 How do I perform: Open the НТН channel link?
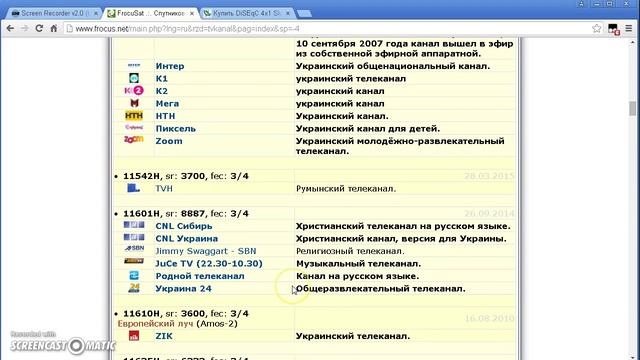click(165, 116)
